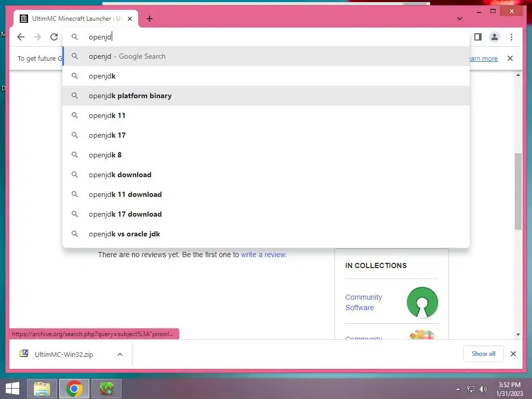Show hidden system tray icons
Viewport: 532px width, 399px height.
point(458,389)
